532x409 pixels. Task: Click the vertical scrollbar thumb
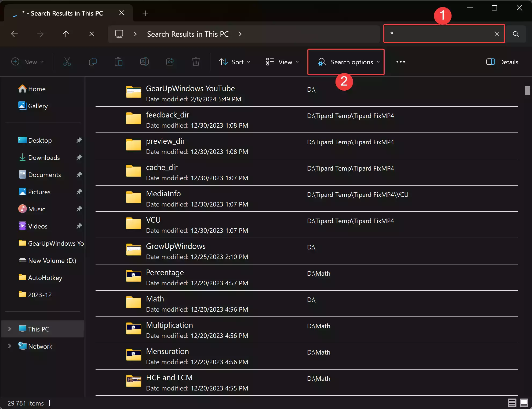[x=527, y=90]
